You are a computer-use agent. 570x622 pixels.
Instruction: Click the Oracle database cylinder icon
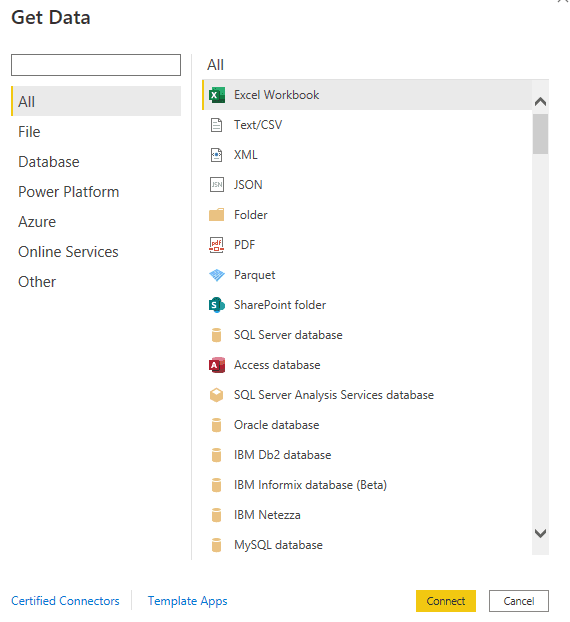[217, 425]
